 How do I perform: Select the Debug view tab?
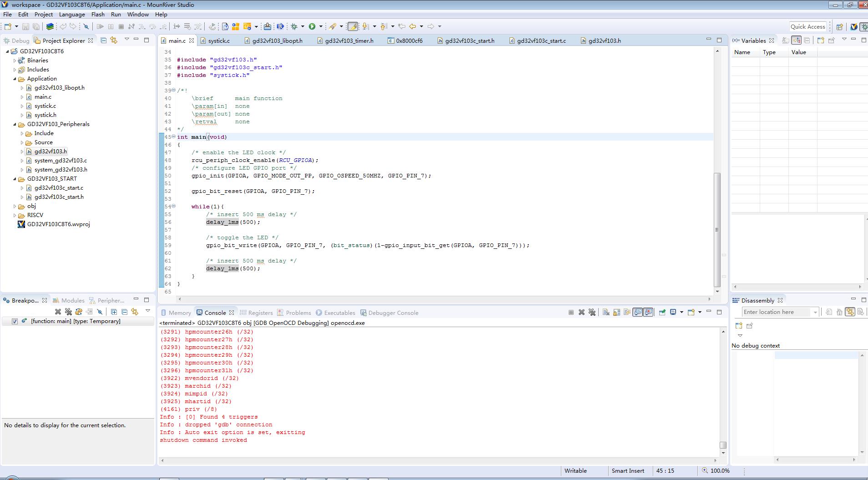[16, 40]
